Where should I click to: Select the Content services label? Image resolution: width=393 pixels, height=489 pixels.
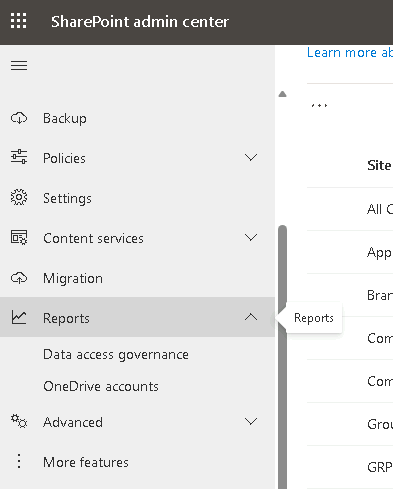93,238
